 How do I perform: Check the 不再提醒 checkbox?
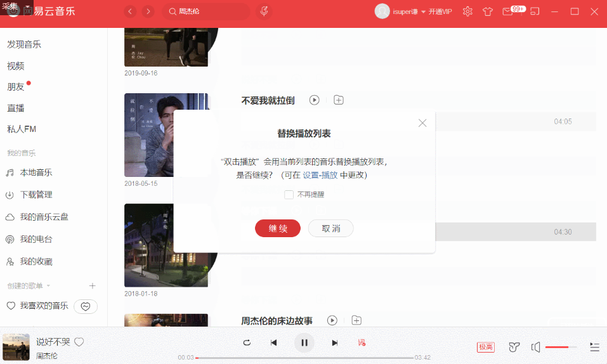[x=289, y=195]
